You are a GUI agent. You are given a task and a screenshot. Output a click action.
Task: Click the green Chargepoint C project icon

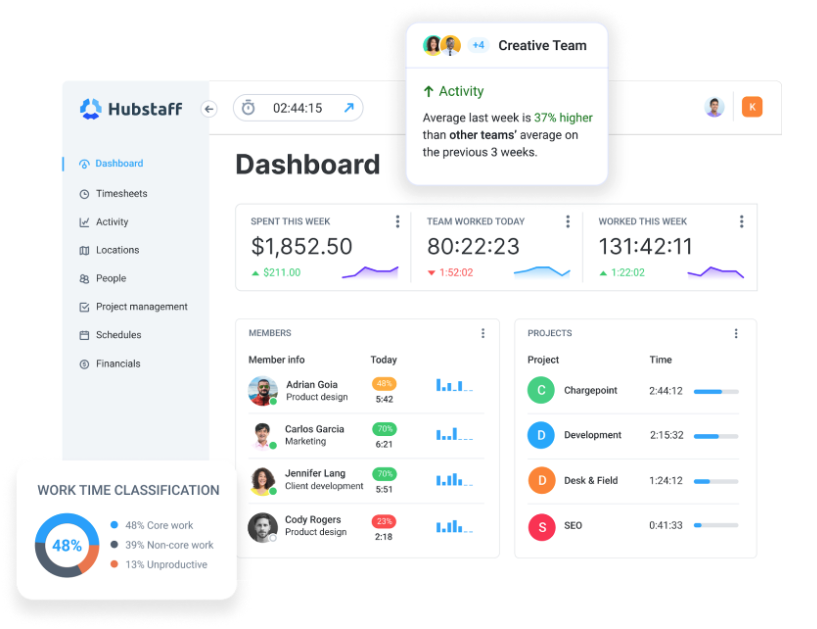[541, 390]
